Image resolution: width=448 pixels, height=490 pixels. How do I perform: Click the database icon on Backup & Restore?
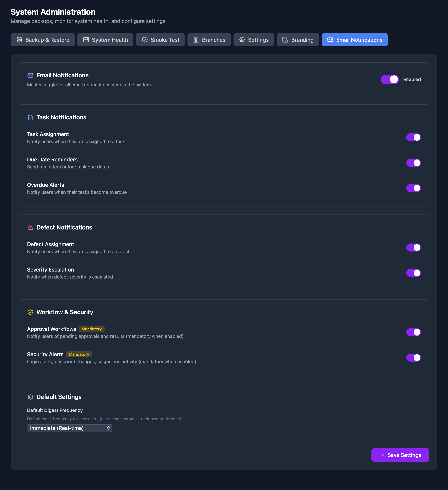click(x=20, y=40)
